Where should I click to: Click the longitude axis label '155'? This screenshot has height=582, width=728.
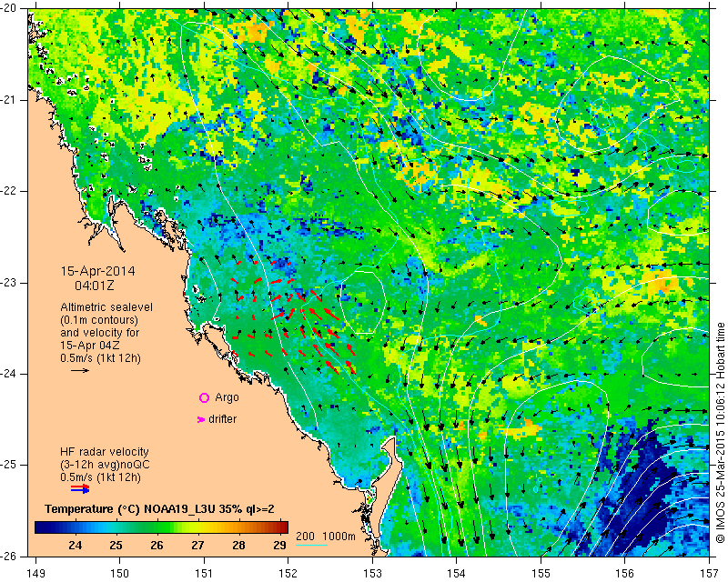tap(541, 573)
